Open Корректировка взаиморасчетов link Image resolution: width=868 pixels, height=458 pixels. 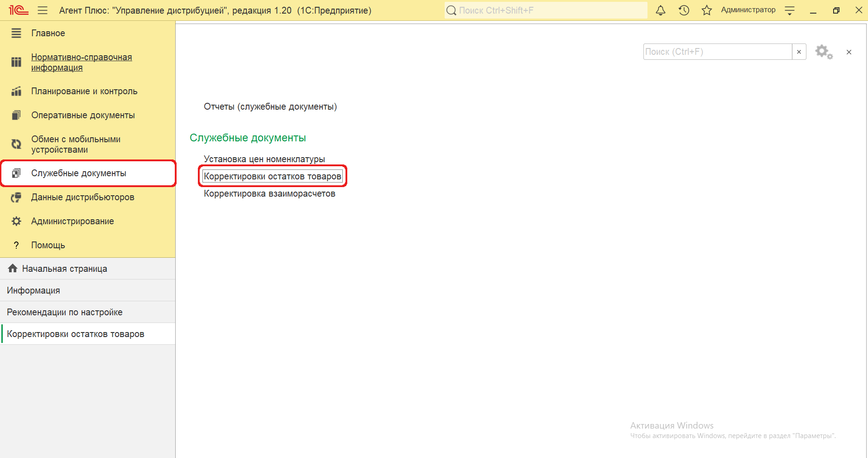(269, 193)
